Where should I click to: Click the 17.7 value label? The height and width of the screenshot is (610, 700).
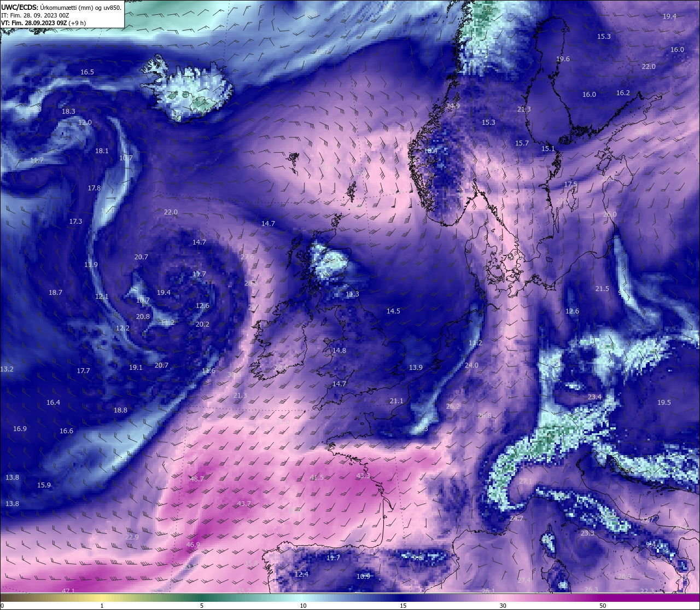(x=83, y=371)
